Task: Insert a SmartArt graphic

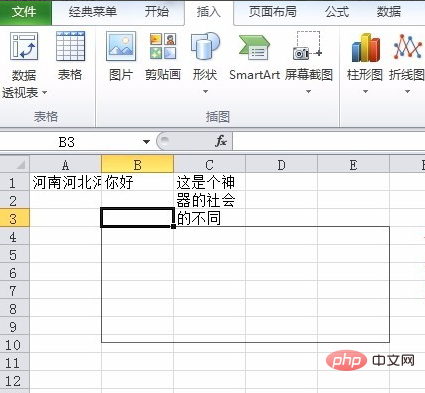Action: point(254,48)
